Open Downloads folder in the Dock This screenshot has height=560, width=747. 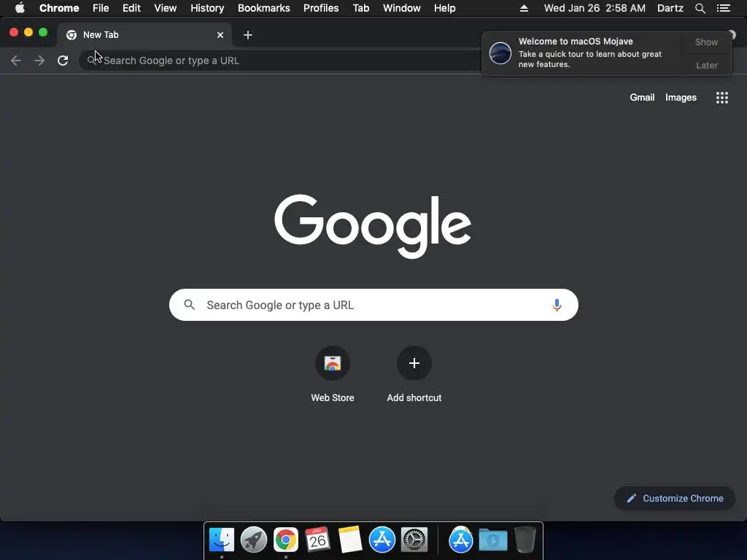[x=493, y=540]
